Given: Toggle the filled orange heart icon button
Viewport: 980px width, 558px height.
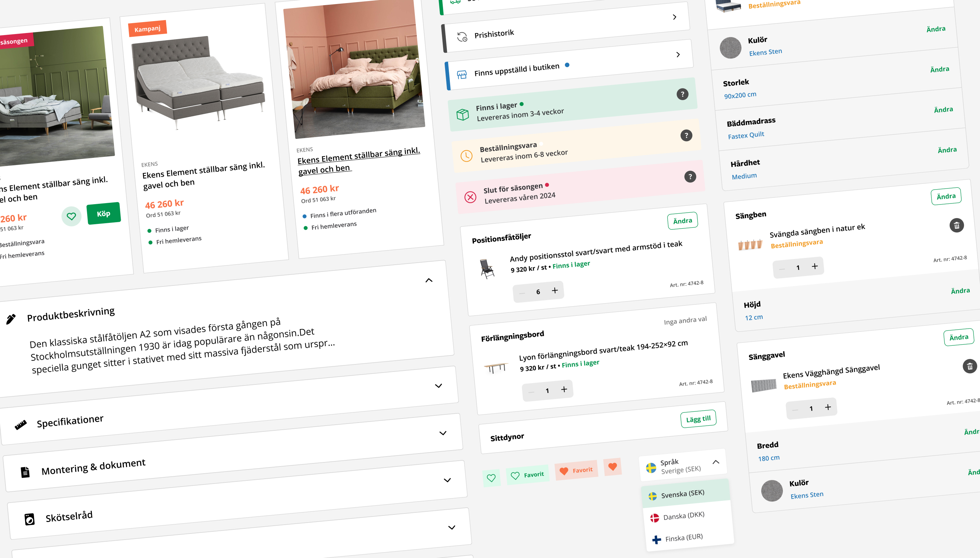Looking at the screenshot, I should click(612, 467).
